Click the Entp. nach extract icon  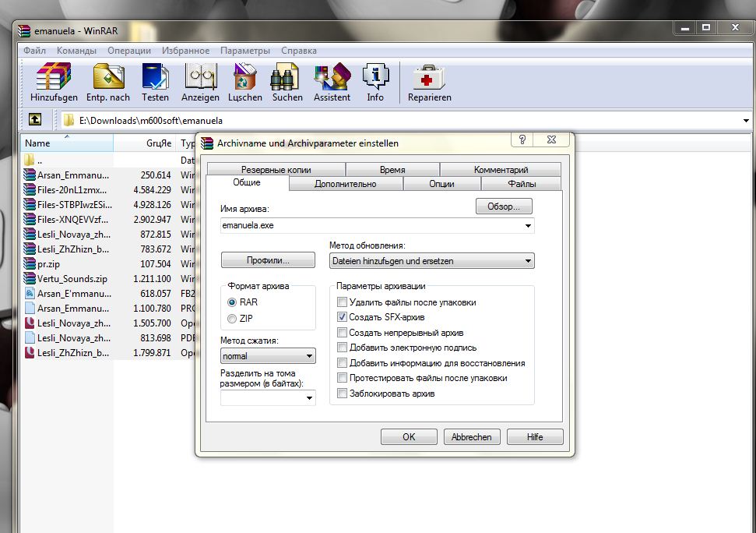click(x=108, y=78)
